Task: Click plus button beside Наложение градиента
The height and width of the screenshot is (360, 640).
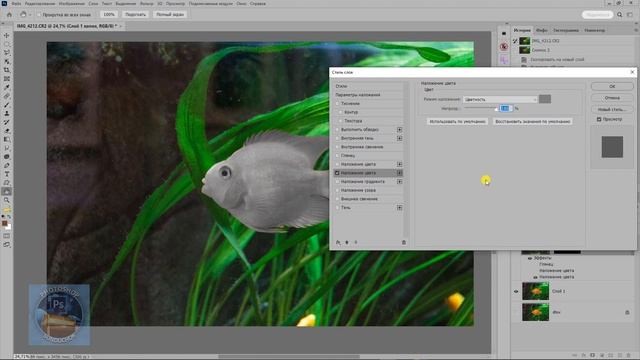Action: (399, 182)
